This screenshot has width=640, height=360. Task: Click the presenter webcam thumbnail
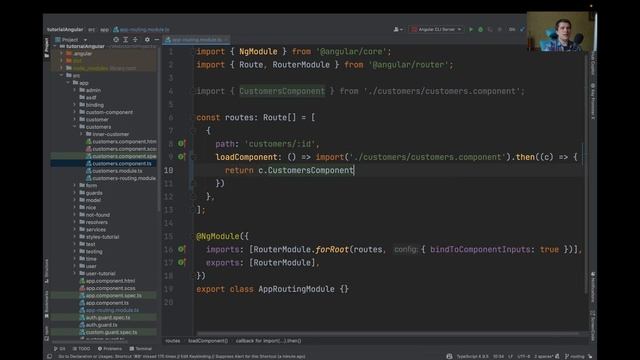[560, 31]
